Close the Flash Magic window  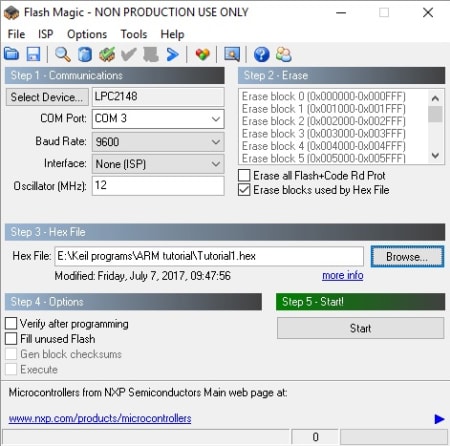pos(428,13)
